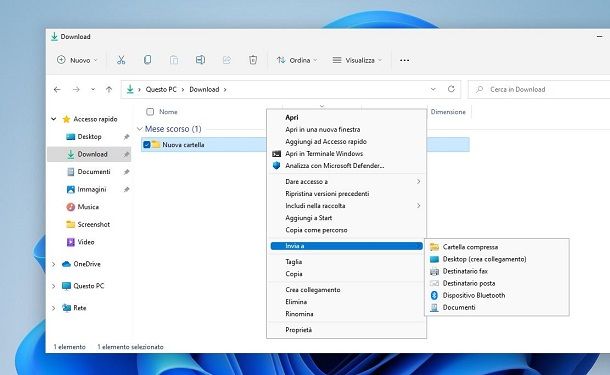Click the Copy icon in toolbar
The height and width of the screenshot is (375, 610).
point(147,60)
